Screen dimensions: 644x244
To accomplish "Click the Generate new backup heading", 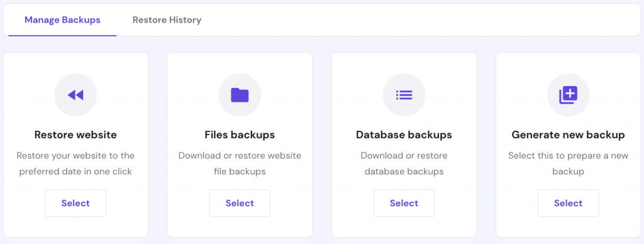I will pos(569,135).
